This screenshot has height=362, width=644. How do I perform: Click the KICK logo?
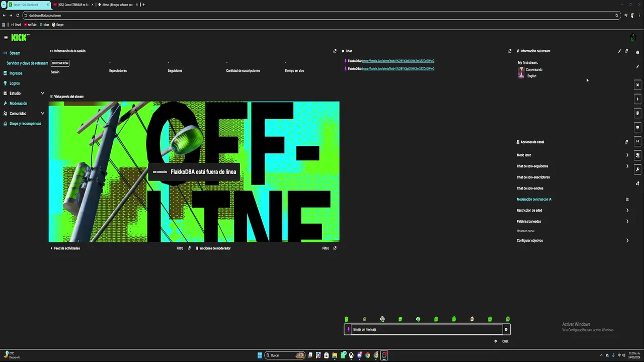(20, 38)
